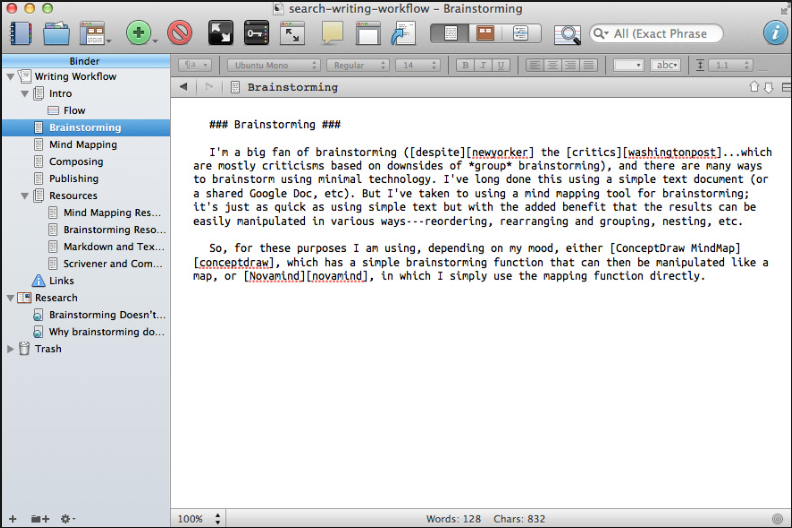
Task: Toggle bold formatting in format bar
Action: point(464,65)
